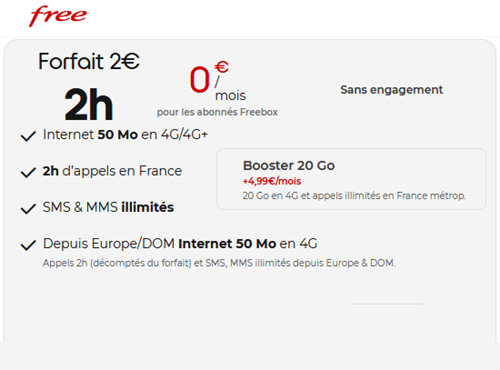Click the checkmark beside Depuis Europe/DOM
This screenshot has width=500, height=370.
click(28, 245)
